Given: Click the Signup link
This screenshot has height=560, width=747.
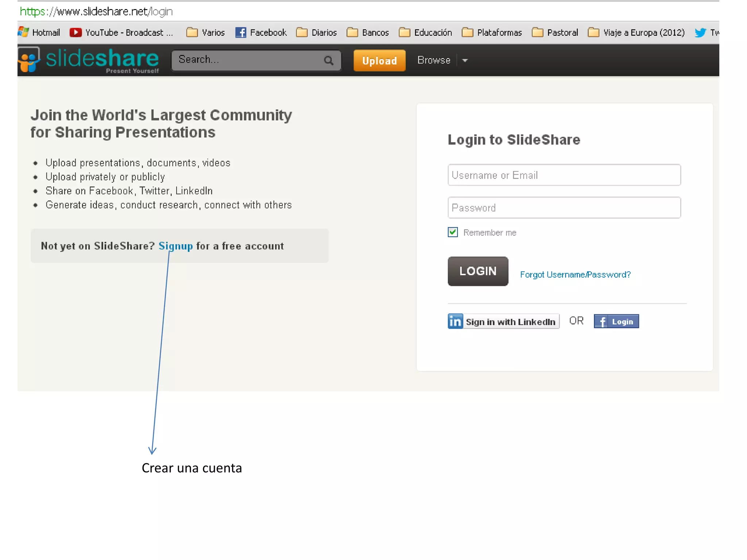Looking at the screenshot, I should click(x=175, y=246).
